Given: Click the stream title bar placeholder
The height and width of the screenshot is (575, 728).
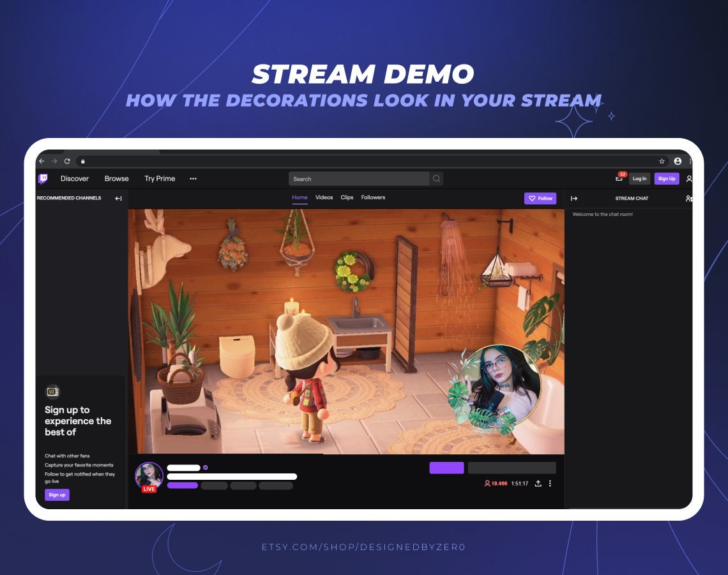Looking at the screenshot, I should click(232, 477).
